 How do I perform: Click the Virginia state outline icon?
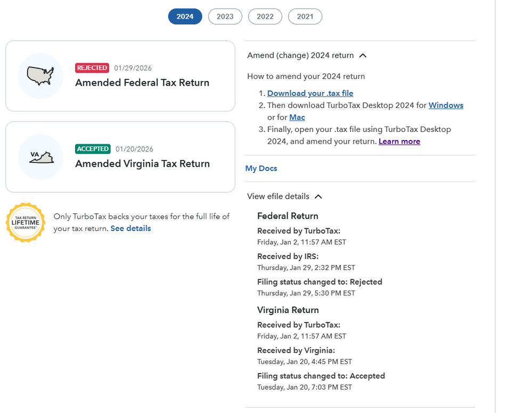[42, 158]
